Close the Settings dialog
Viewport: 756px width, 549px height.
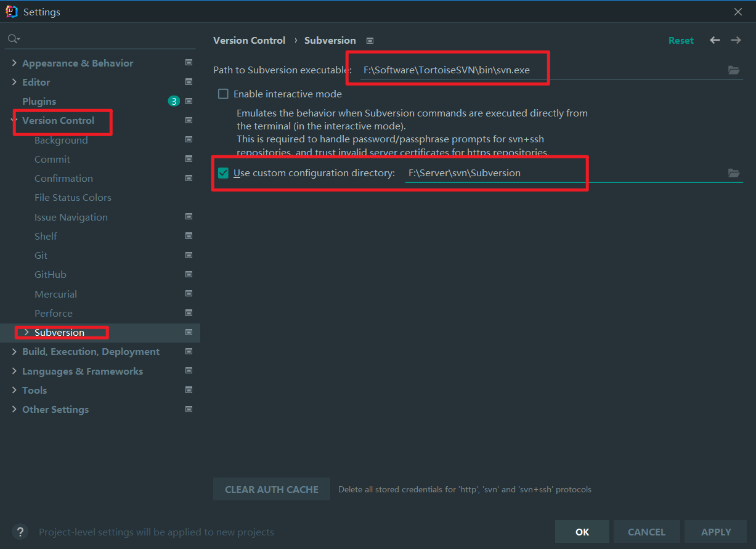[738, 12]
